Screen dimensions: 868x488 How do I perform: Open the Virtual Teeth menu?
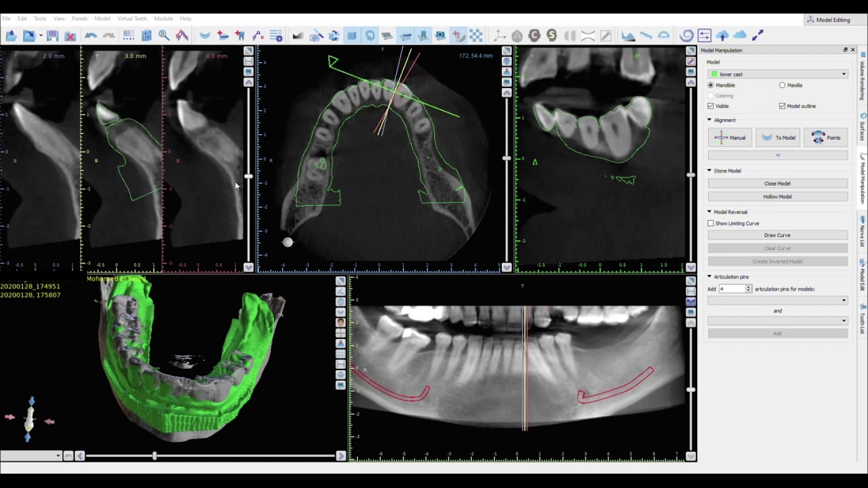click(x=132, y=18)
